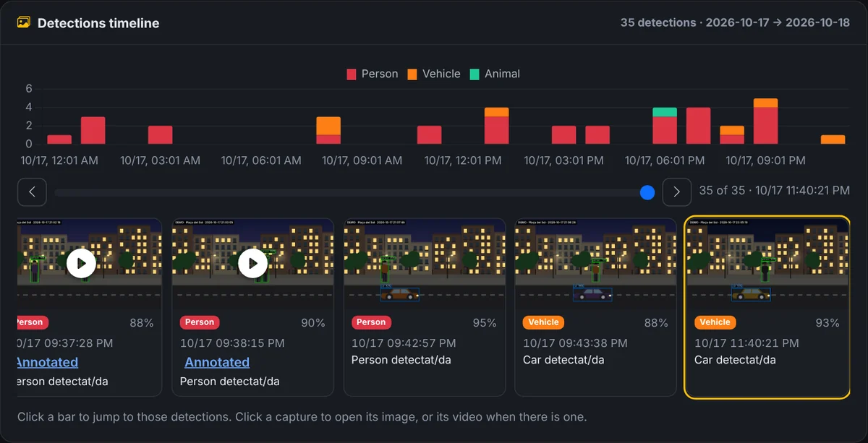The height and width of the screenshot is (443, 868).
Task: Click the chart bar above 10/17, 03:01 PM
Action: tap(564, 135)
